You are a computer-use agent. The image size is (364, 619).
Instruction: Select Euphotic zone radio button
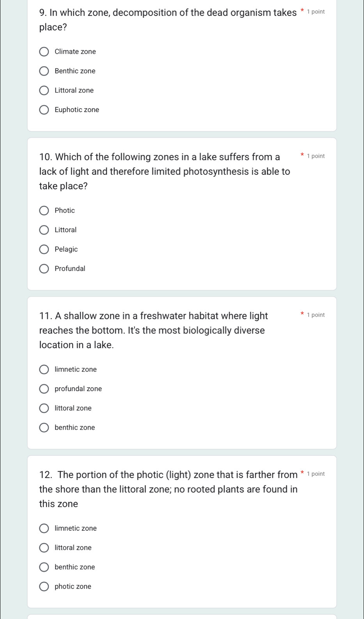44,110
